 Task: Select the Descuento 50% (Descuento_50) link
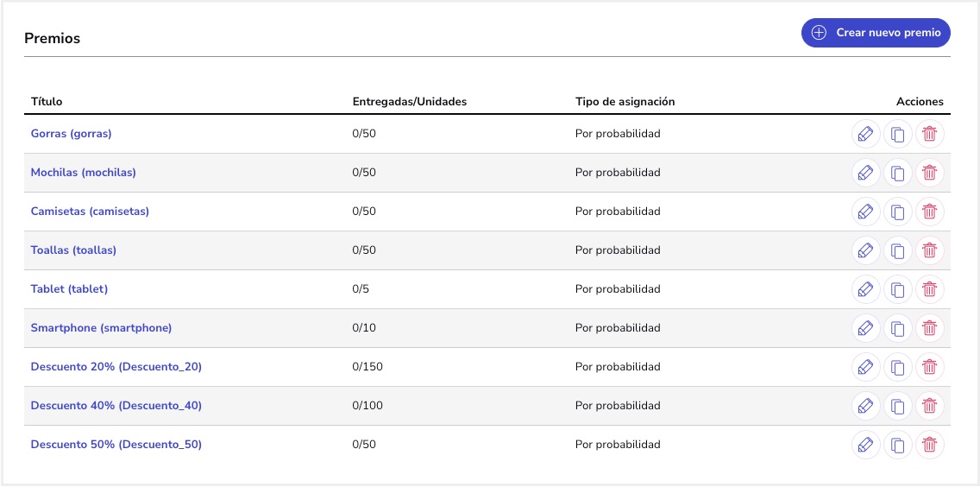tap(116, 445)
